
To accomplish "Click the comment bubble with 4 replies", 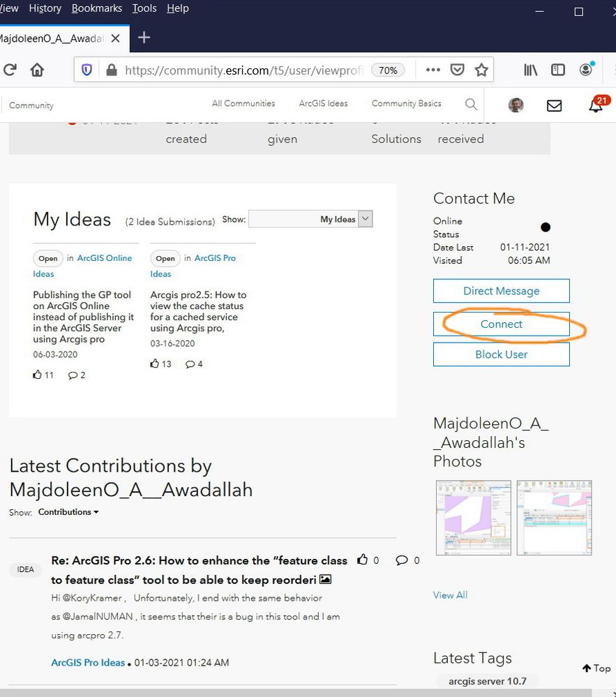I will [x=190, y=364].
